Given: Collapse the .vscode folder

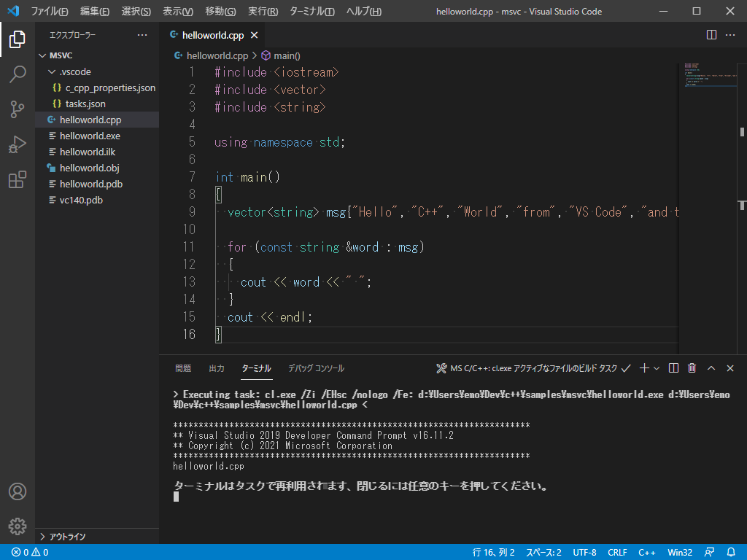Looking at the screenshot, I should [x=97, y=72].
